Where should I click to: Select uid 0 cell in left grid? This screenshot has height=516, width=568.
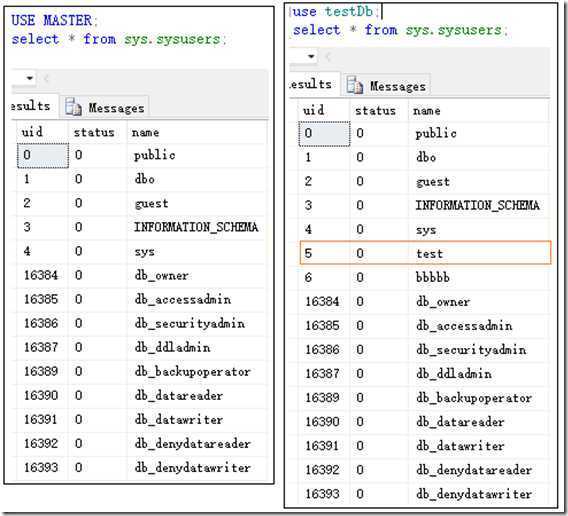coord(43,155)
